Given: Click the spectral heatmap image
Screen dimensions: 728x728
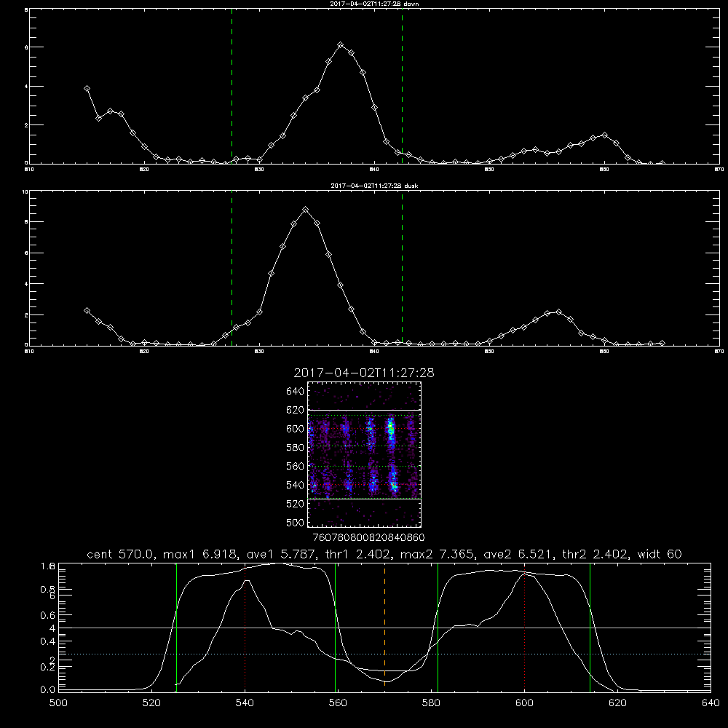Looking at the screenshot, I should click(365, 454).
